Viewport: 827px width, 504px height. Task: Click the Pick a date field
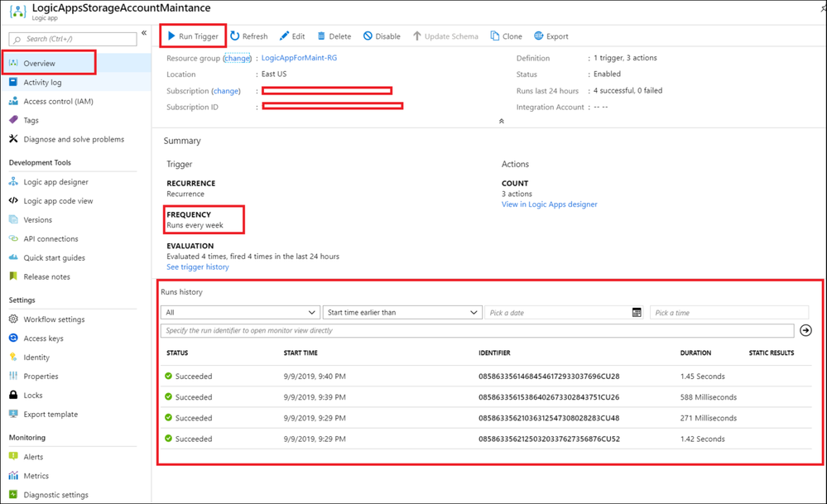coord(557,313)
